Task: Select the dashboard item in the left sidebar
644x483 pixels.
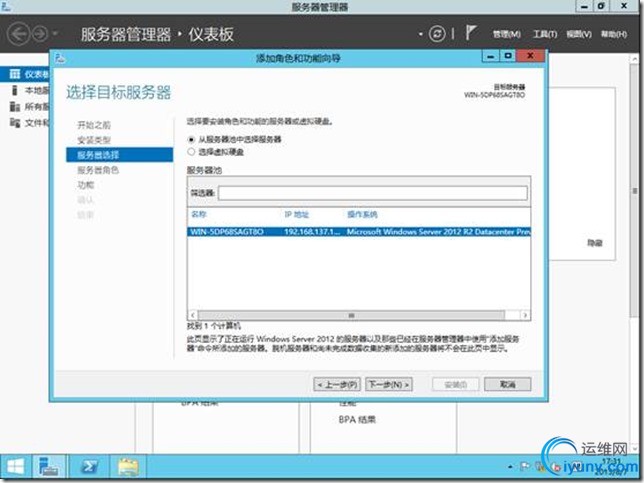Action: coord(25,74)
